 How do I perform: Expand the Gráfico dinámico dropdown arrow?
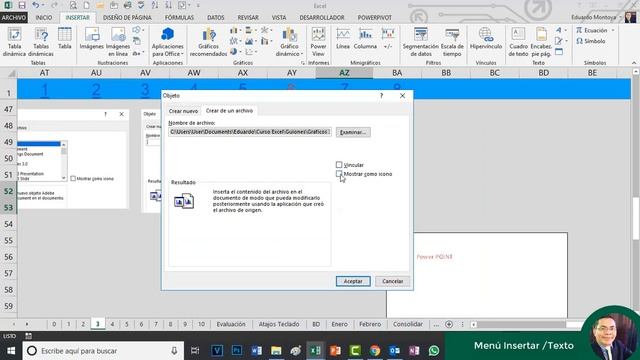pos(302,54)
